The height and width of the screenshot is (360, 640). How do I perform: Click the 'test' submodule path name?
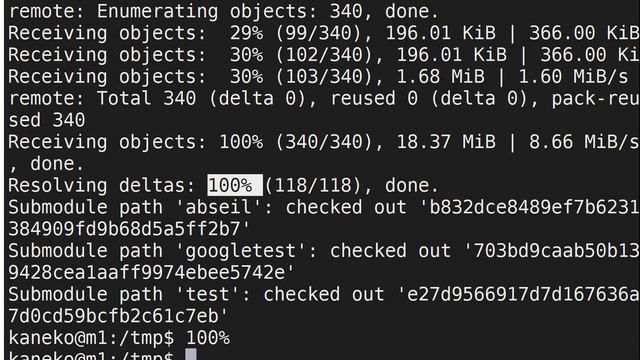207,294
